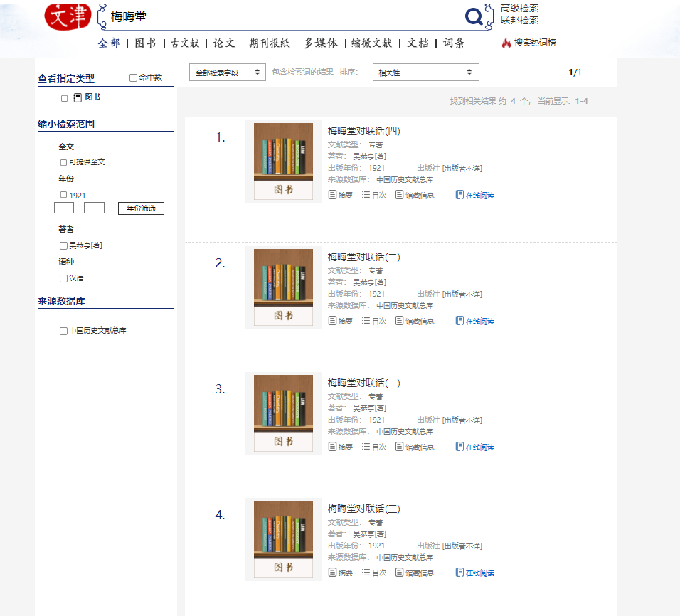Open the 高级检索 link

coord(519,9)
